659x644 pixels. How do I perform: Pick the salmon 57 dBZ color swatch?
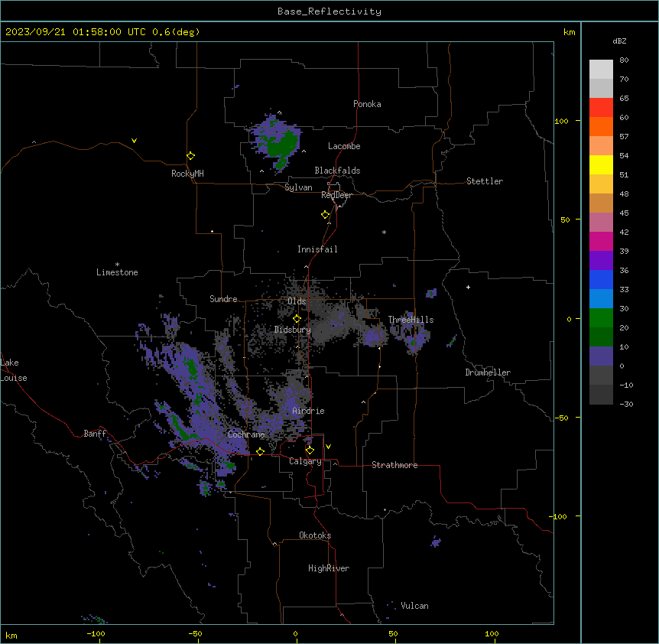click(601, 146)
